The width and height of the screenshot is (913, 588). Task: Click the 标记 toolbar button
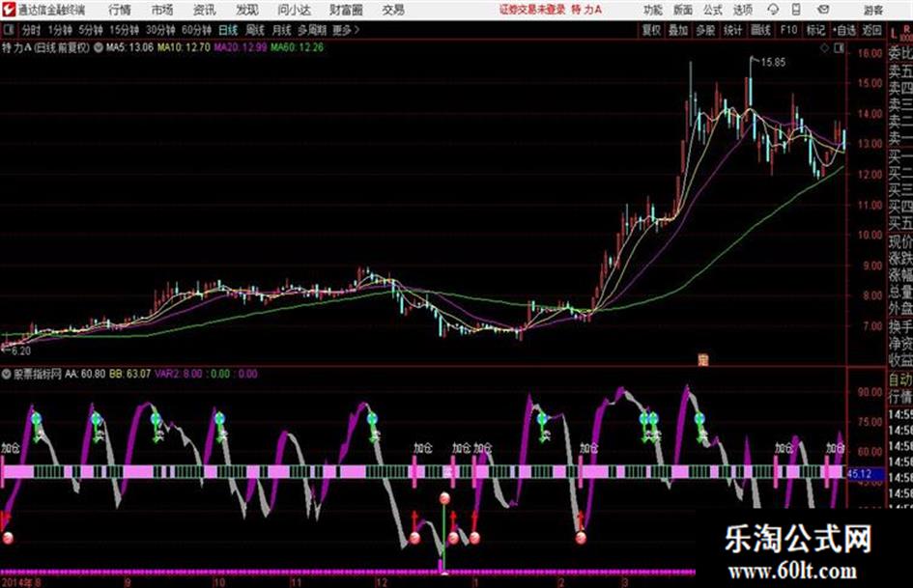(815, 30)
